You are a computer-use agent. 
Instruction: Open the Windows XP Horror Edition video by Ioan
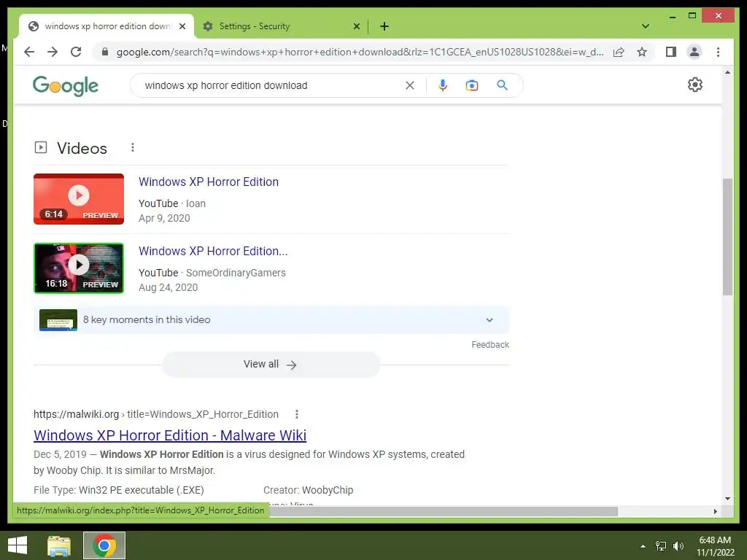[209, 182]
